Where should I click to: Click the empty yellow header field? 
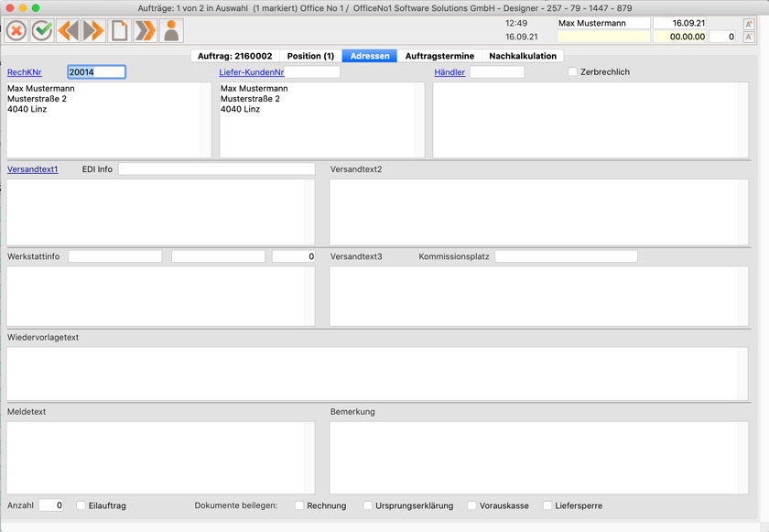coord(603,37)
